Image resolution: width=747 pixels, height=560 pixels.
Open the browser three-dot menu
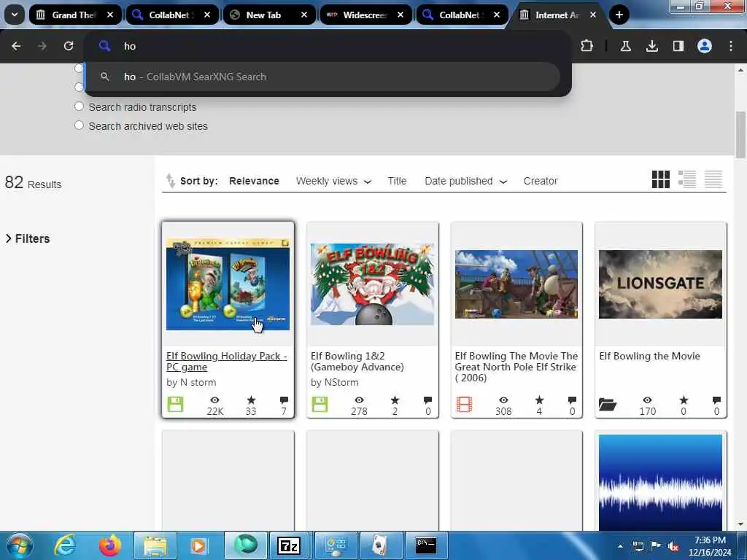(731, 46)
